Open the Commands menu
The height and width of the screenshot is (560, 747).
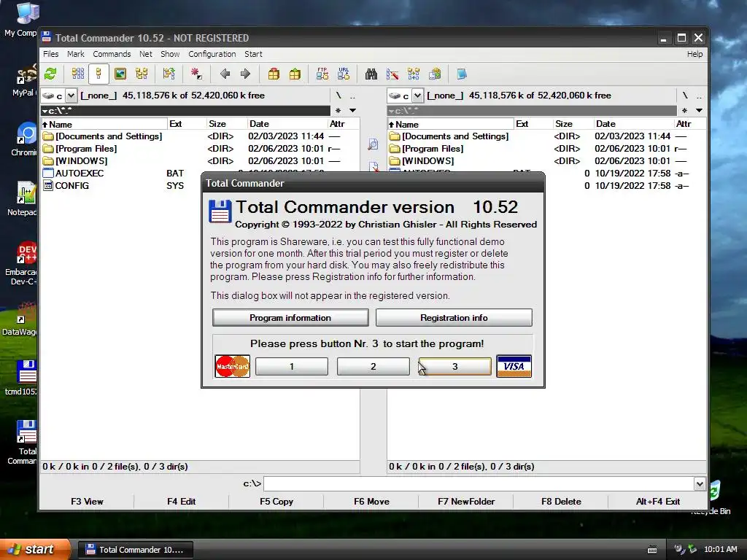click(112, 54)
